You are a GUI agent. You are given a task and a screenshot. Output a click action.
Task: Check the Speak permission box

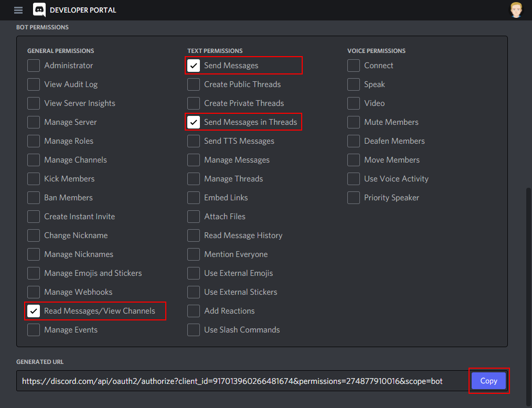(x=354, y=84)
